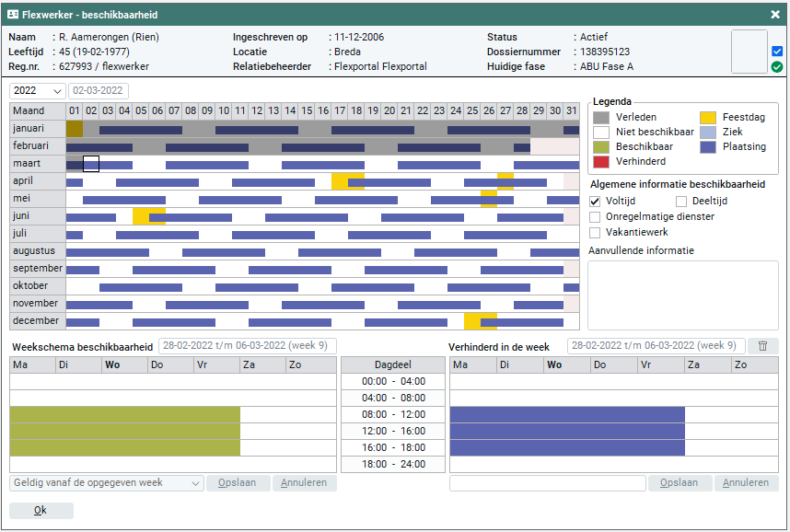Screen dimensions: 790x532
Task: Enable the Onregelmatige diensten checkbox
Action: click(x=595, y=217)
